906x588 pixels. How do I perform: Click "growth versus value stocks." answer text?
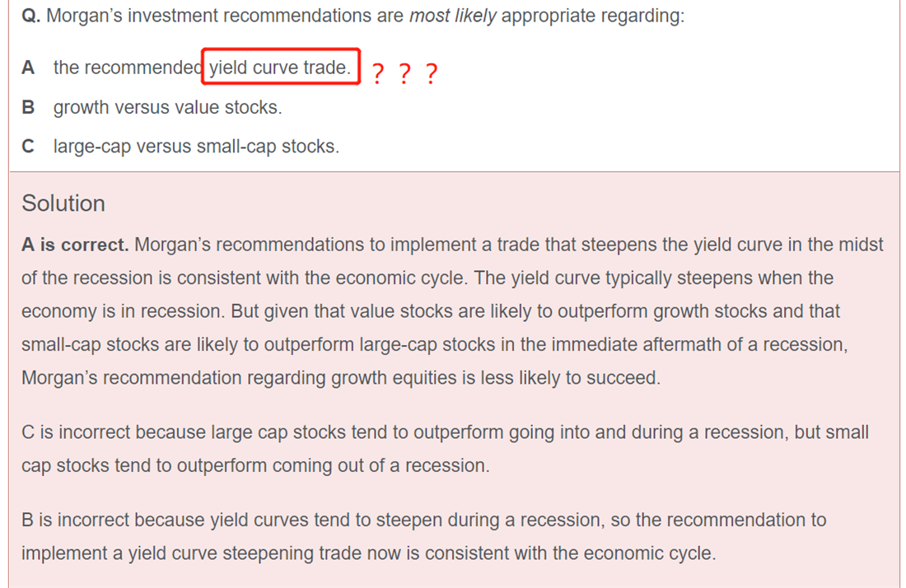(167, 107)
